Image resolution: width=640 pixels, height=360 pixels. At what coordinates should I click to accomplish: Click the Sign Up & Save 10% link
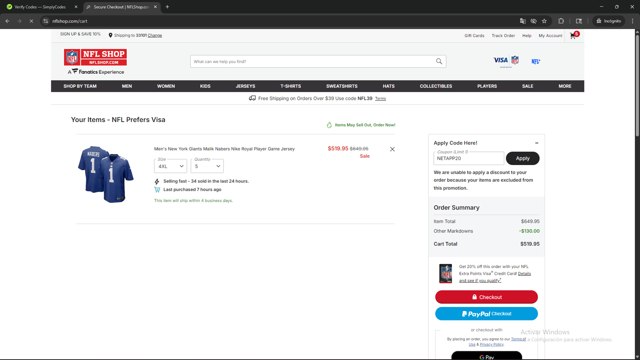pos(80,34)
